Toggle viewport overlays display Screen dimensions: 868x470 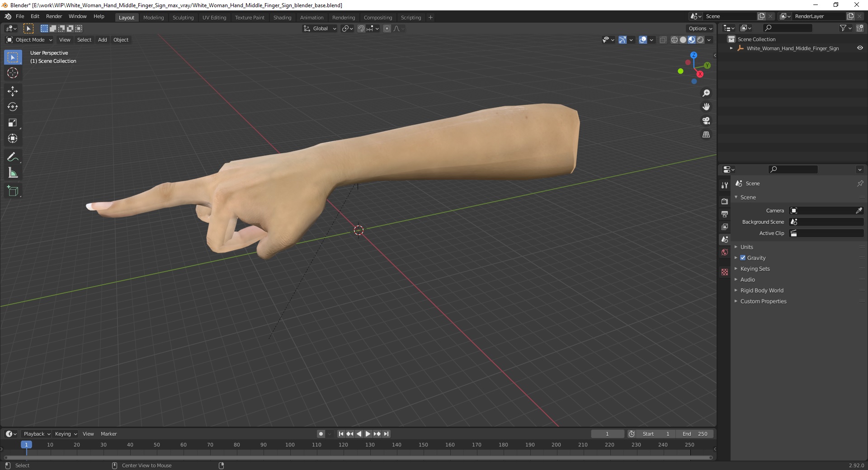pos(643,40)
